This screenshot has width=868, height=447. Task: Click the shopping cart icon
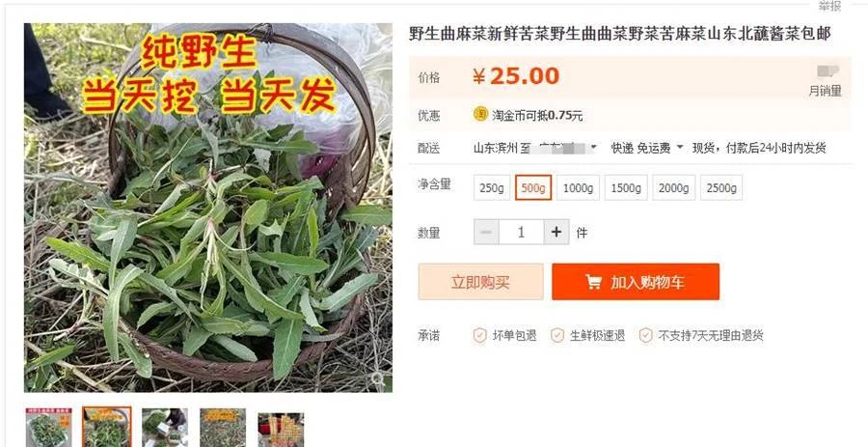pyautogui.click(x=594, y=282)
